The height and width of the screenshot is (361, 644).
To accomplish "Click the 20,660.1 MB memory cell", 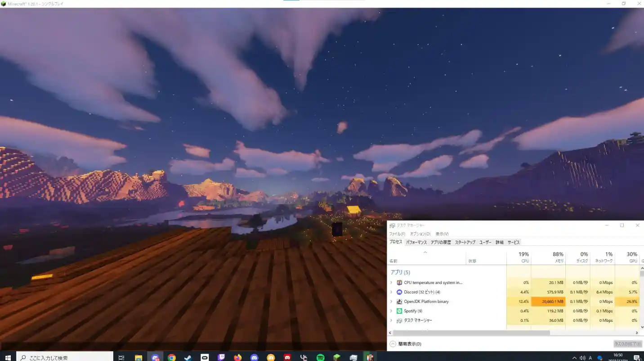I will coord(548,302).
